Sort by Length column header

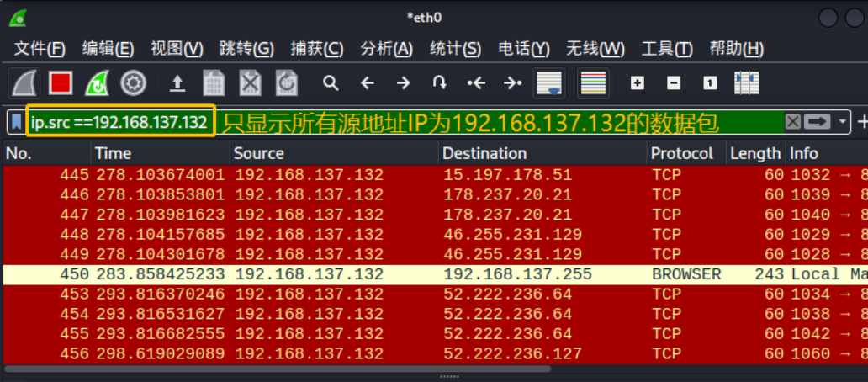[x=755, y=153]
